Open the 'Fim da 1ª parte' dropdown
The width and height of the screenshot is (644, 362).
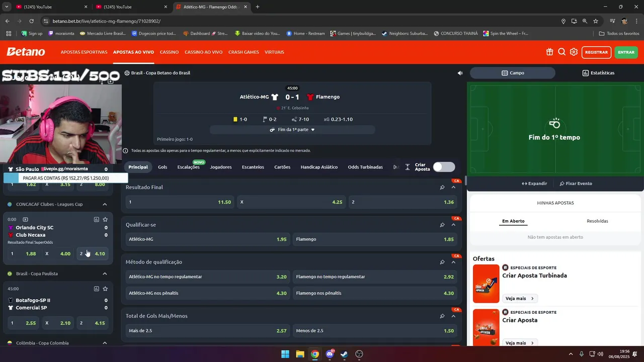click(292, 130)
